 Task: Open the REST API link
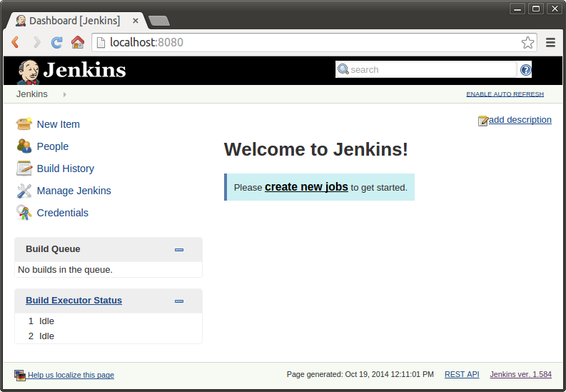point(462,374)
